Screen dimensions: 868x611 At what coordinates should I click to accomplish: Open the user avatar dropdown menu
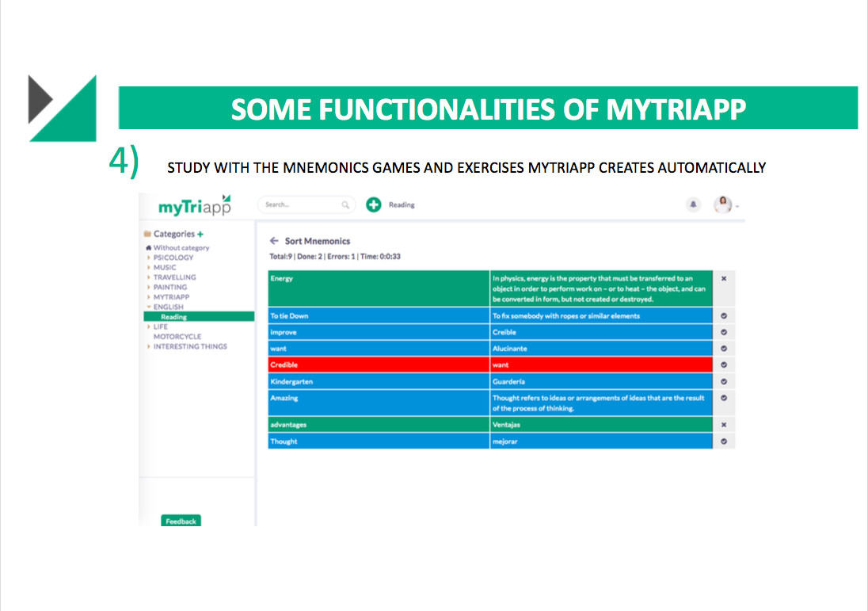pos(726,205)
